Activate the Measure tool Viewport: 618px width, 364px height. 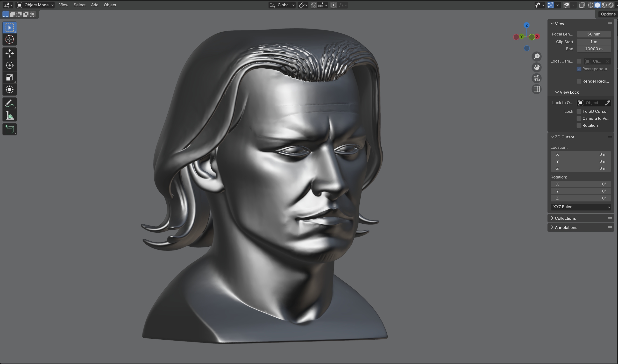pyautogui.click(x=10, y=115)
